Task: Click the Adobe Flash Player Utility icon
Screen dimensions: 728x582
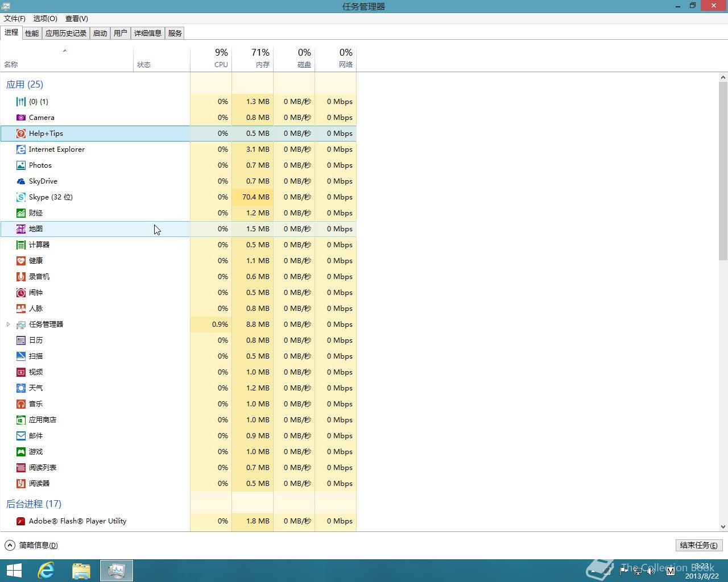Action: coord(21,521)
